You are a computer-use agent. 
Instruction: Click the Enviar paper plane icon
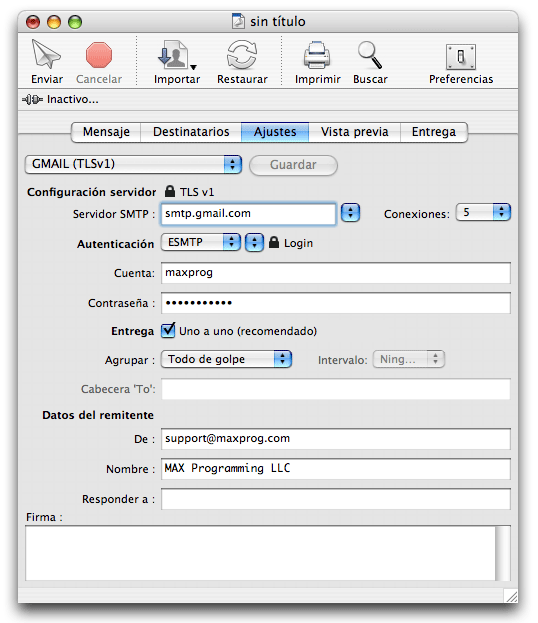point(46,54)
